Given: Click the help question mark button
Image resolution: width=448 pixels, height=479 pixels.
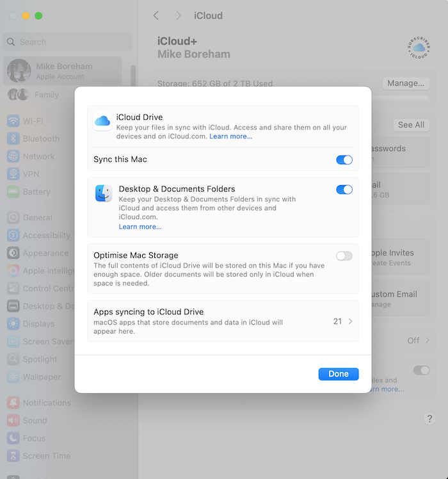Looking at the screenshot, I should pos(429,419).
